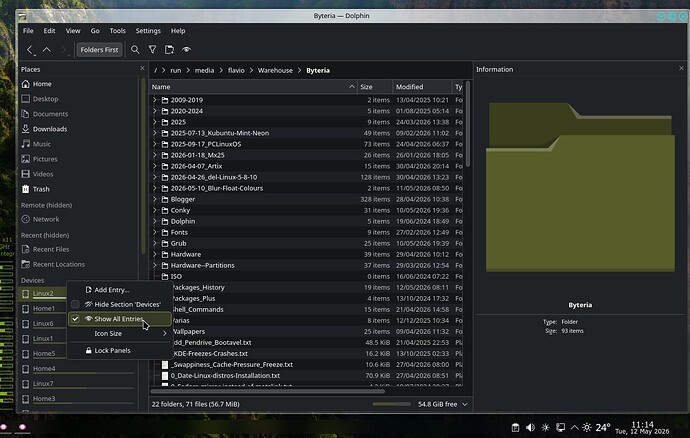This screenshot has height=438, width=690.
Task: Navigate to Warehouse in breadcrumb
Action: pyautogui.click(x=275, y=70)
